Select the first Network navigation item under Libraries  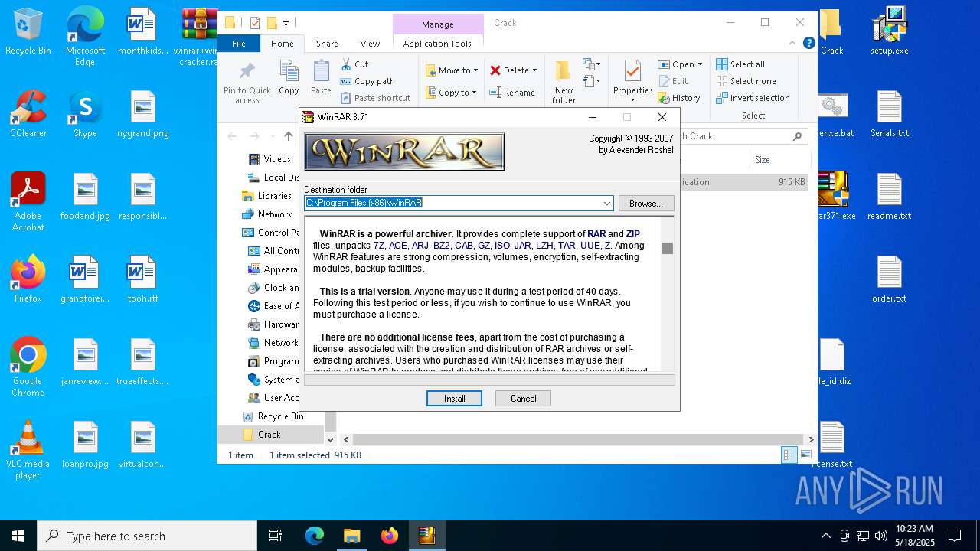pyautogui.click(x=274, y=214)
